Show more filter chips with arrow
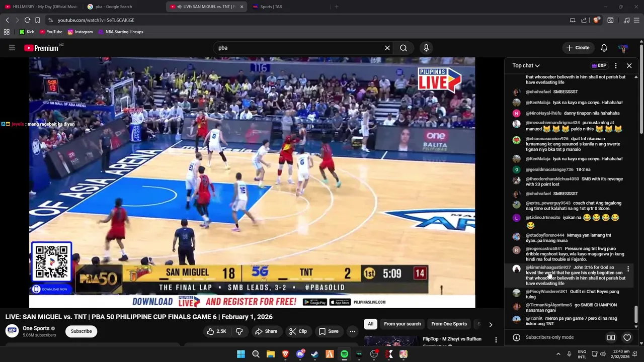Image resolution: width=644 pixels, height=362 pixels. point(491,324)
